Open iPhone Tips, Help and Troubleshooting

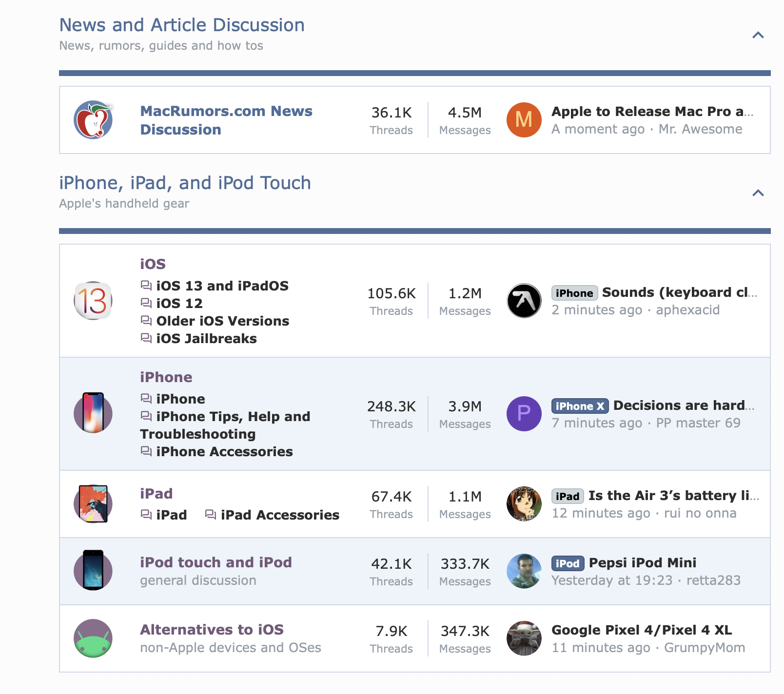click(x=225, y=425)
